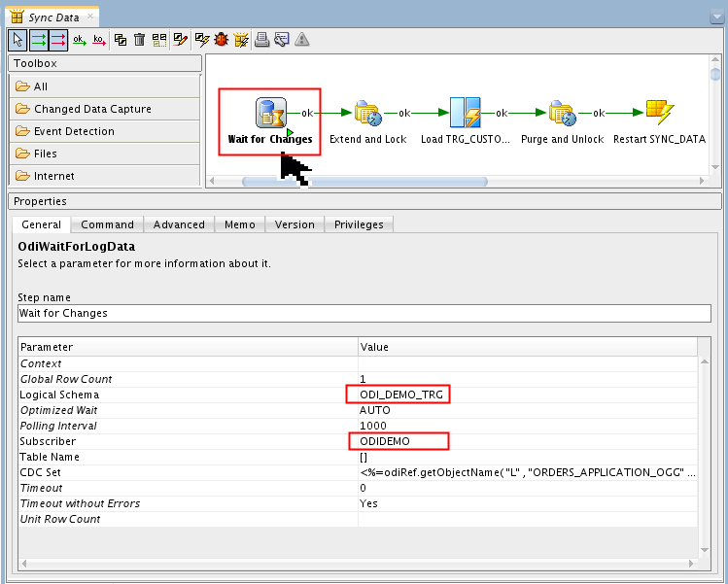This screenshot has width=728, height=584.
Task: Click the diagram horizontal scrollbar thumb
Action: pyautogui.click(x=364, y=182)
